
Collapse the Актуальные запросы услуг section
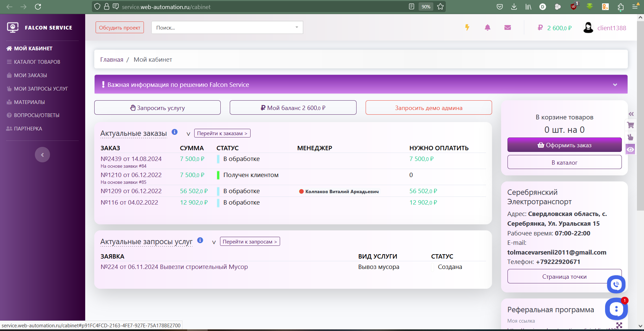[x=214, y=242]
